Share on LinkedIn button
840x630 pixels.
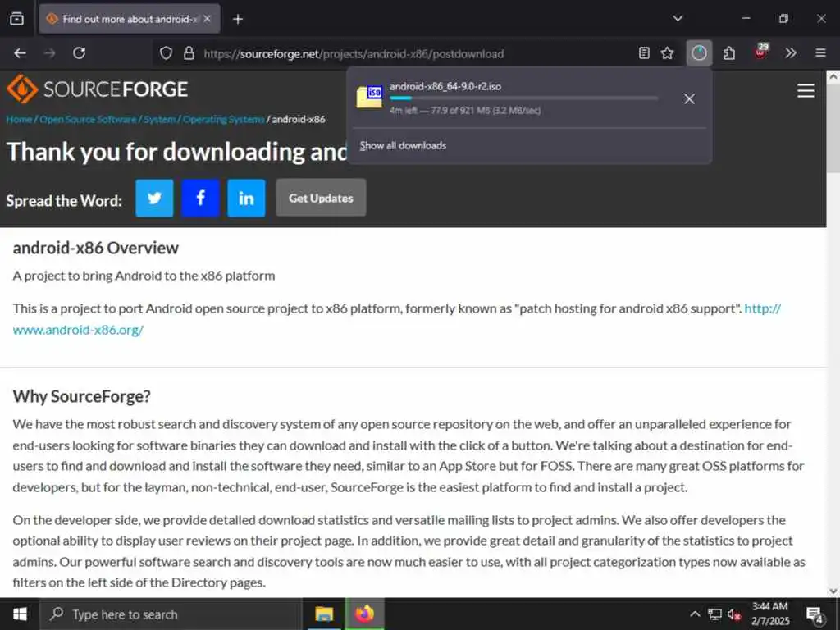click(246, 199)
